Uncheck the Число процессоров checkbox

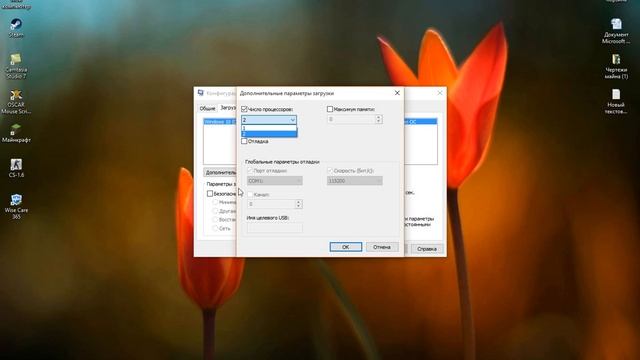point(244,109)
